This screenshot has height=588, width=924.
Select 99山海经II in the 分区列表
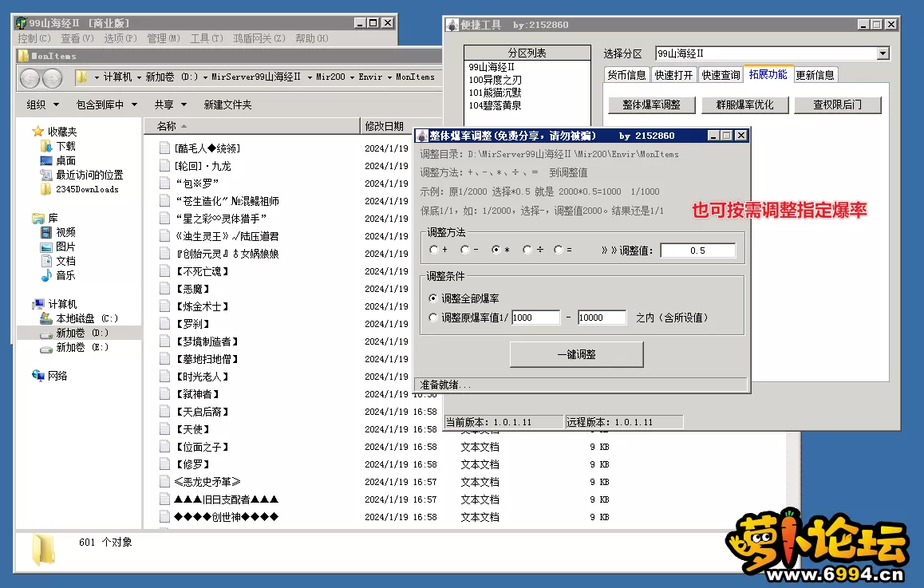[x=492, y=66]
